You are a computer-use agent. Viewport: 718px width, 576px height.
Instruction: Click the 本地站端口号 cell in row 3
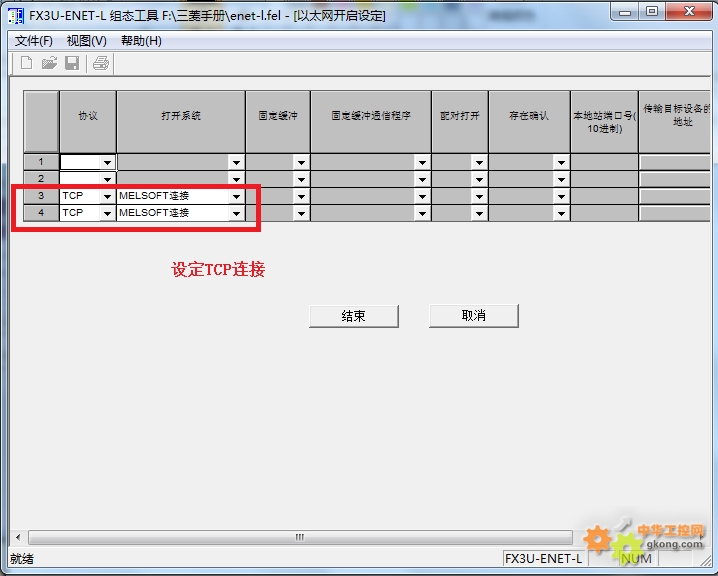coord(604,196)
